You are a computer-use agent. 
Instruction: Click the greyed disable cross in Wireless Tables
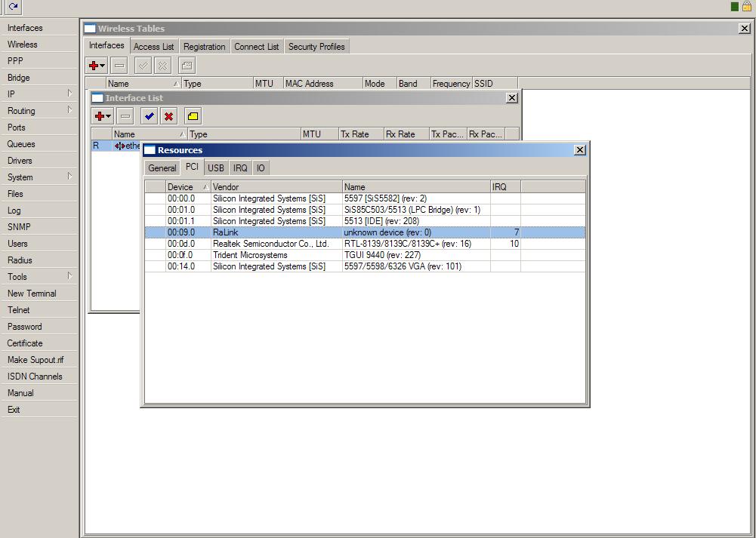pyautogui.click(x=163, y=66)
